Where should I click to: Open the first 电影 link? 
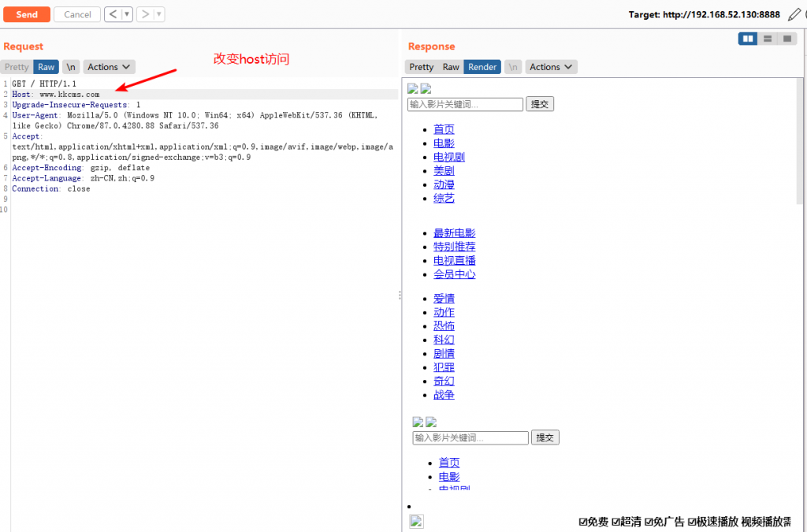(444, 143)
